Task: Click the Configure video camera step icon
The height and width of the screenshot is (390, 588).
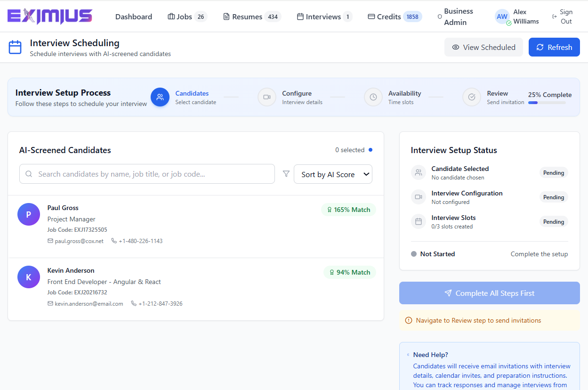Action: 267,97
